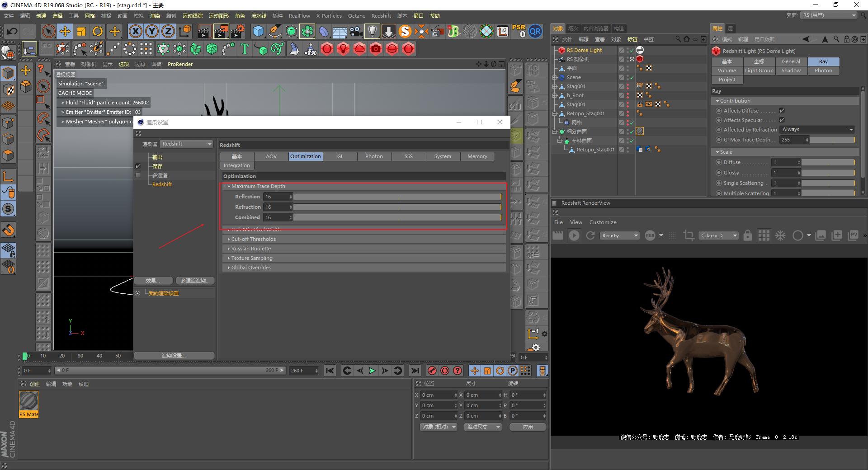Toggle the Affects Diffuse checkbox

782,111
